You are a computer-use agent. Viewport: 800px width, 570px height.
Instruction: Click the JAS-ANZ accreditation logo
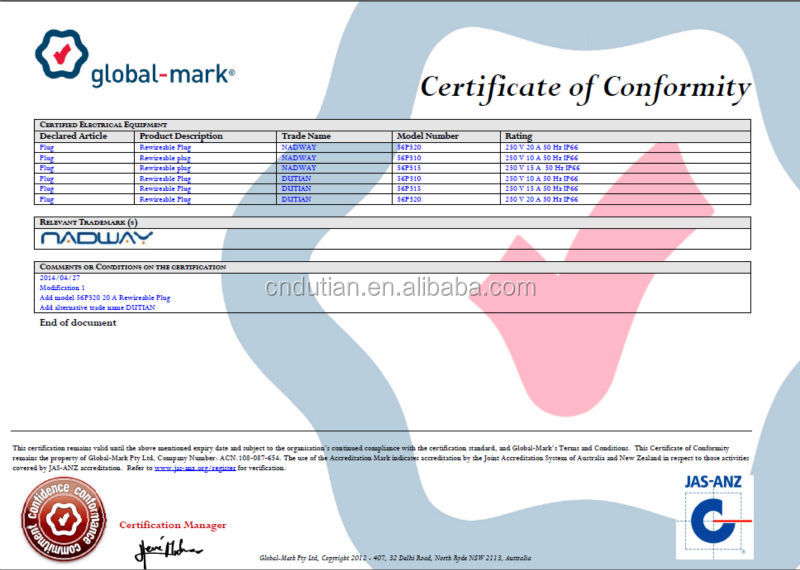(715, 516)
